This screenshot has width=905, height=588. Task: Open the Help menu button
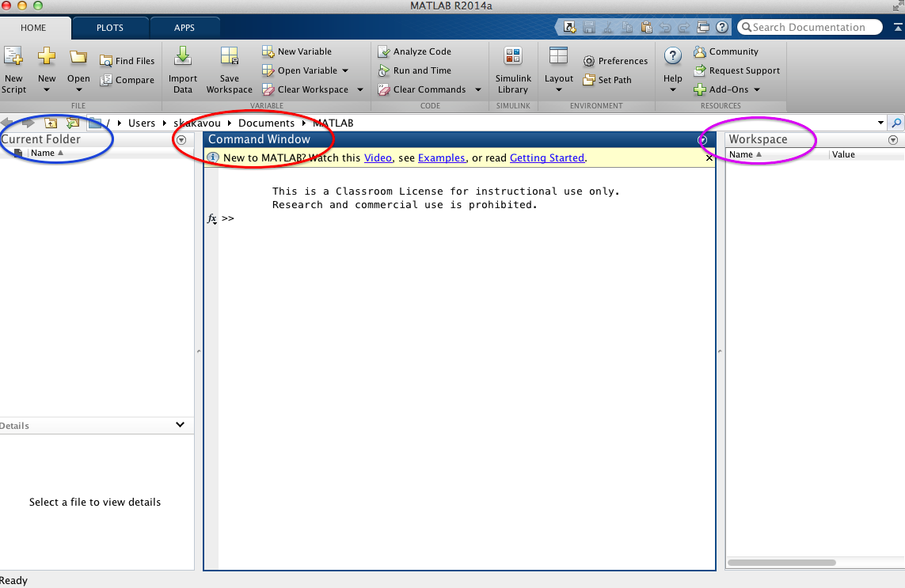(672, 70)
